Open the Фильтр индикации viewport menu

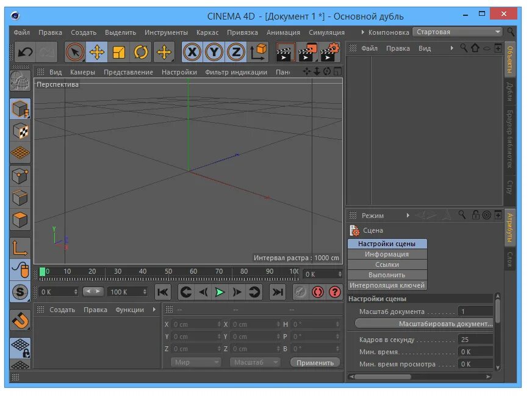coord(236,72)
